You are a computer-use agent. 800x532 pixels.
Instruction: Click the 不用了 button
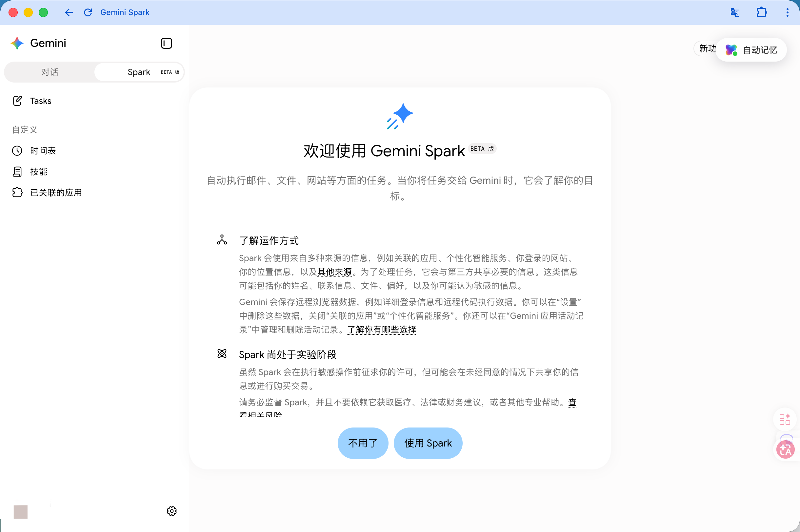(363, 443)
